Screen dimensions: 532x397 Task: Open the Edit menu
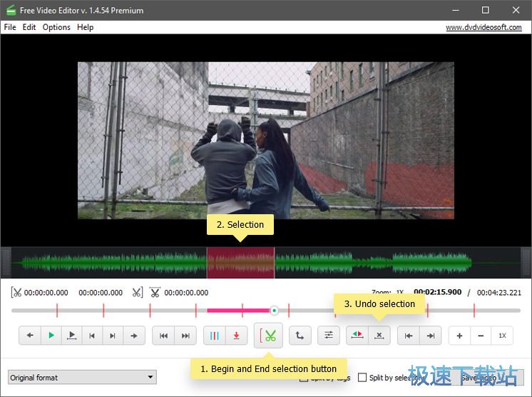coord(29,27)
